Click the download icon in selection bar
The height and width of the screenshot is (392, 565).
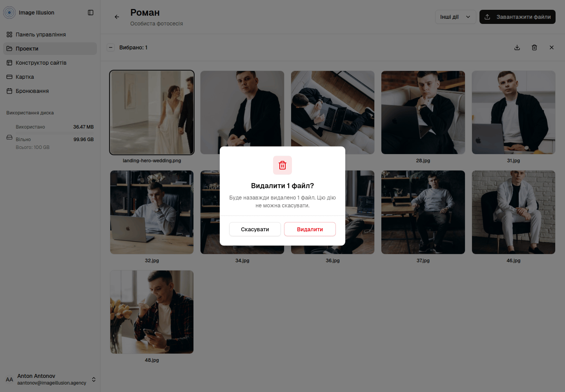click(517, 47)
